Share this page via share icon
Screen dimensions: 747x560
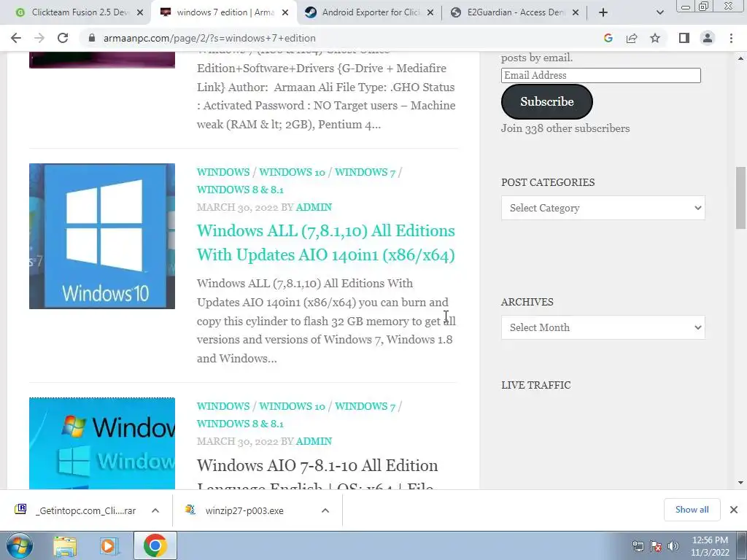(632, 38)
